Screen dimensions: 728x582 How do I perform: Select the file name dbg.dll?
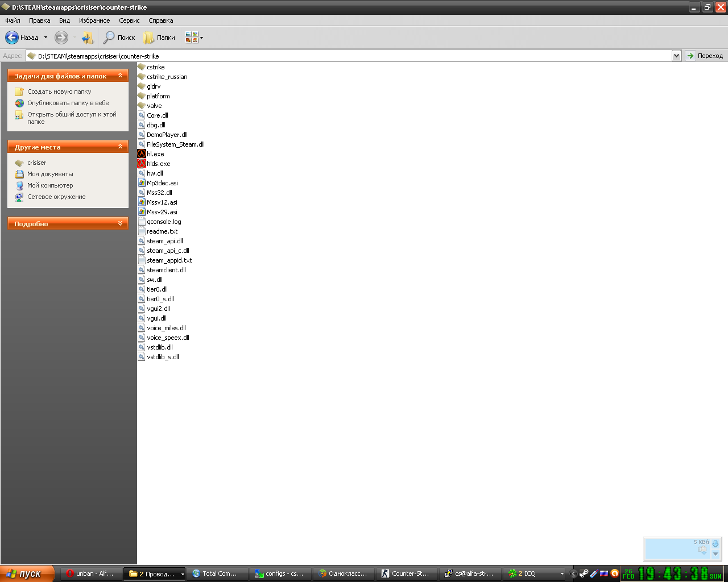(x=156, y=125)
